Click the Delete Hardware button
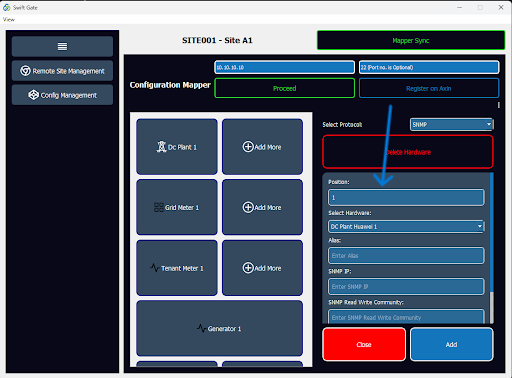This screenshot has width=512, height=378. (x=408, y=152)
